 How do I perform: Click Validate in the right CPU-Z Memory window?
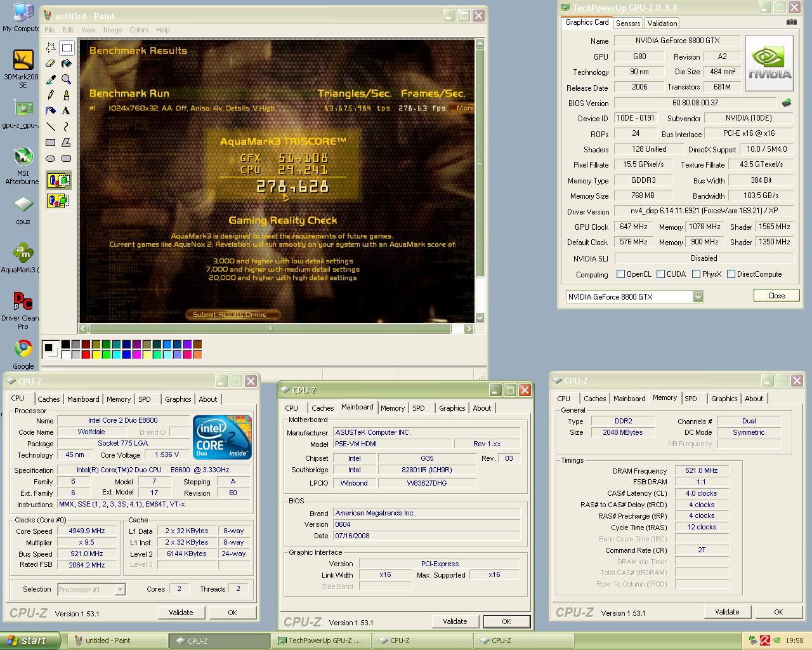coord(727,612)
